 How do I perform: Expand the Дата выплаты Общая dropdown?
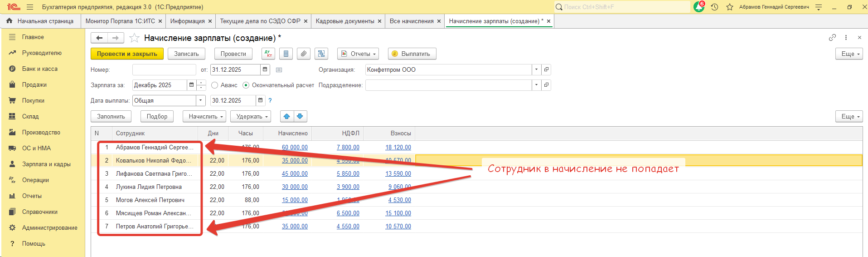[x=200, y=100]
